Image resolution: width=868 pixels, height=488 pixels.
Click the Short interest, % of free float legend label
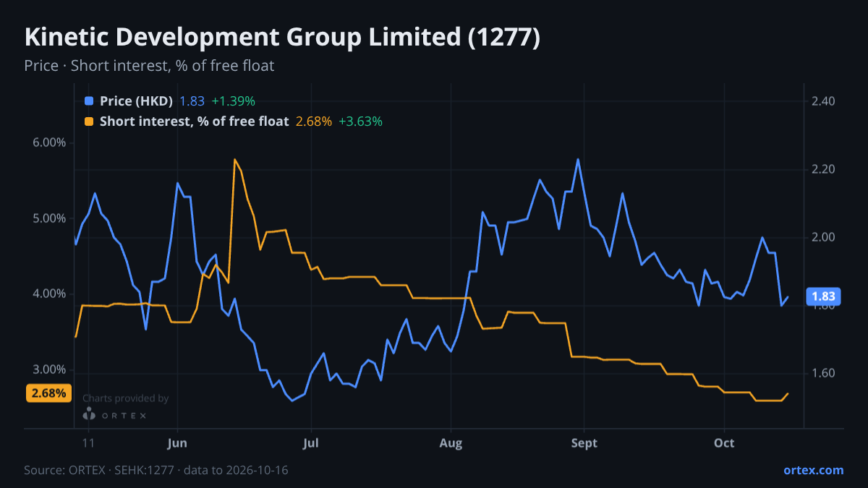tap(194, 121)
